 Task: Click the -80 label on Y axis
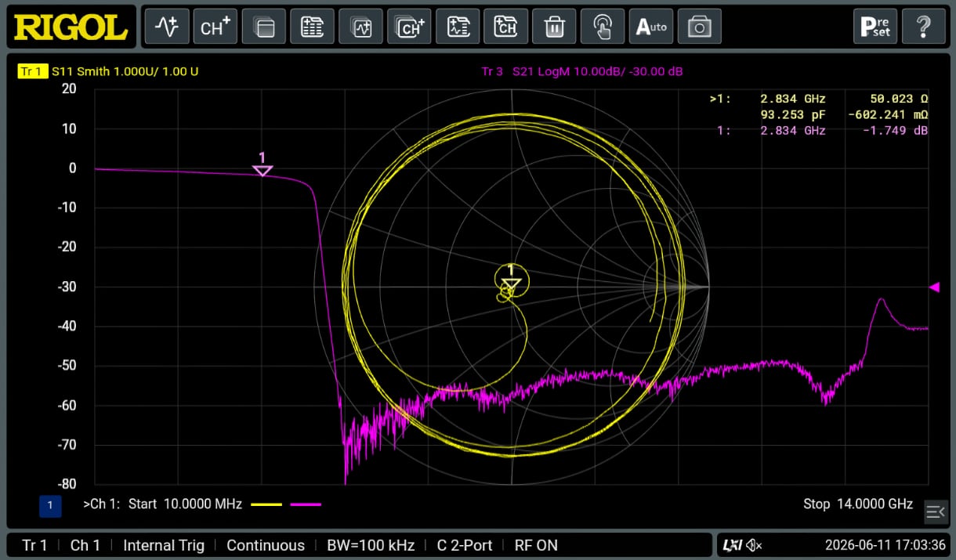pos(67,484)
